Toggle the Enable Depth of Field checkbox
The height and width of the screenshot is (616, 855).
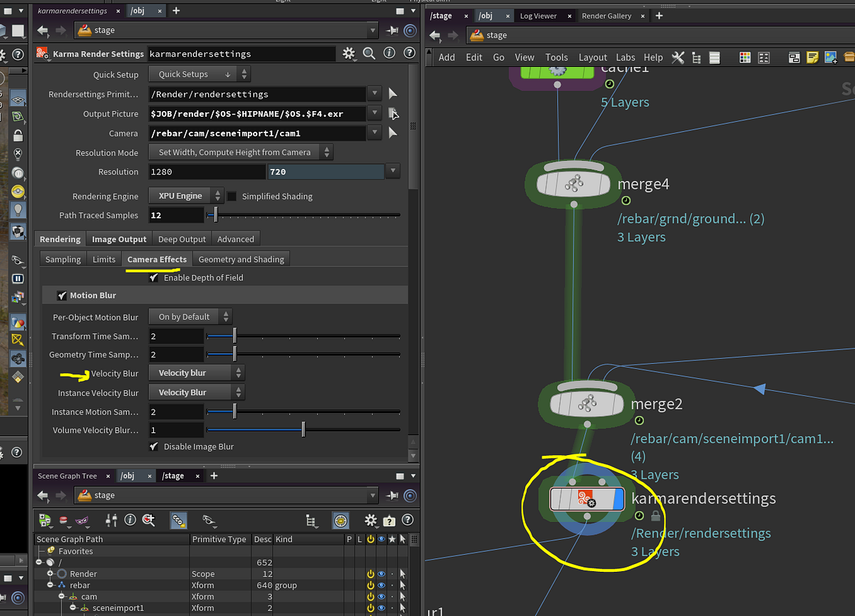pos(154,278)
